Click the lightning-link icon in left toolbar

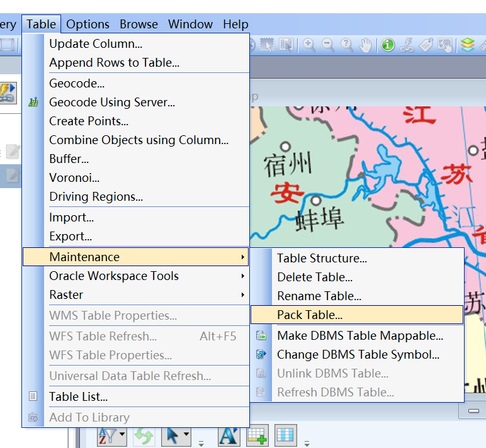click(8, 93)
